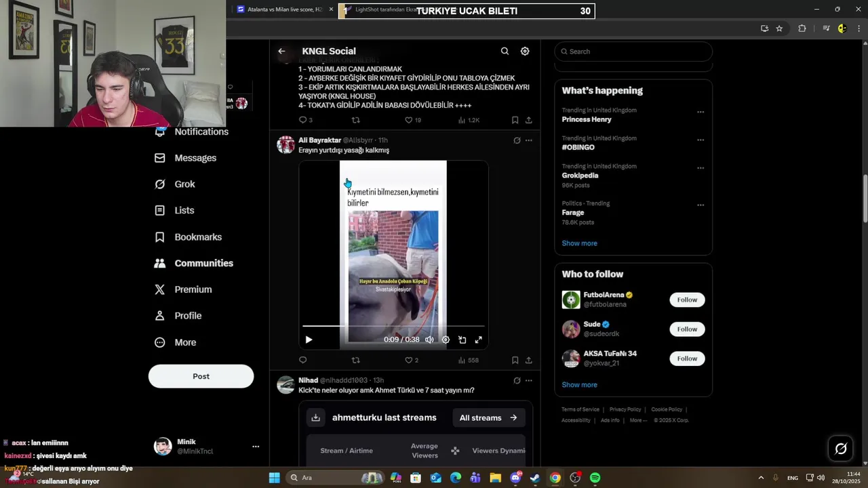Open Windows Start menu
868x488 pixels.
(x=274, y=478)
